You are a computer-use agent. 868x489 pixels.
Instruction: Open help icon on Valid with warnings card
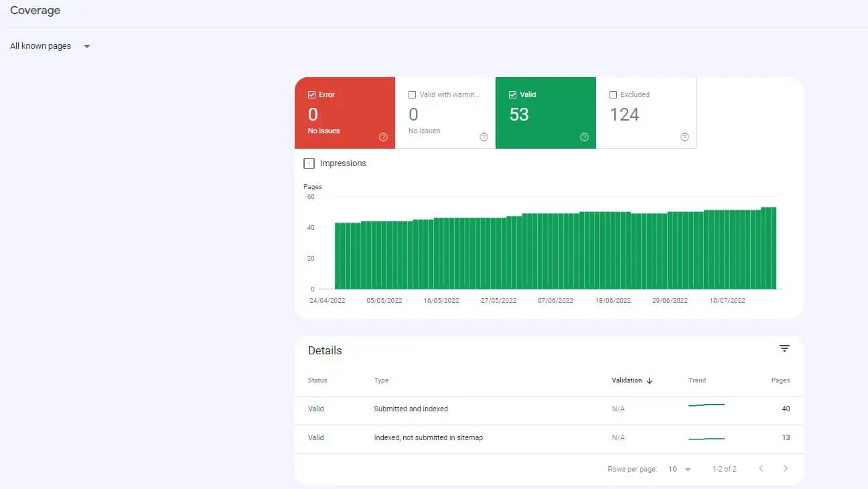tap(484, 137)
